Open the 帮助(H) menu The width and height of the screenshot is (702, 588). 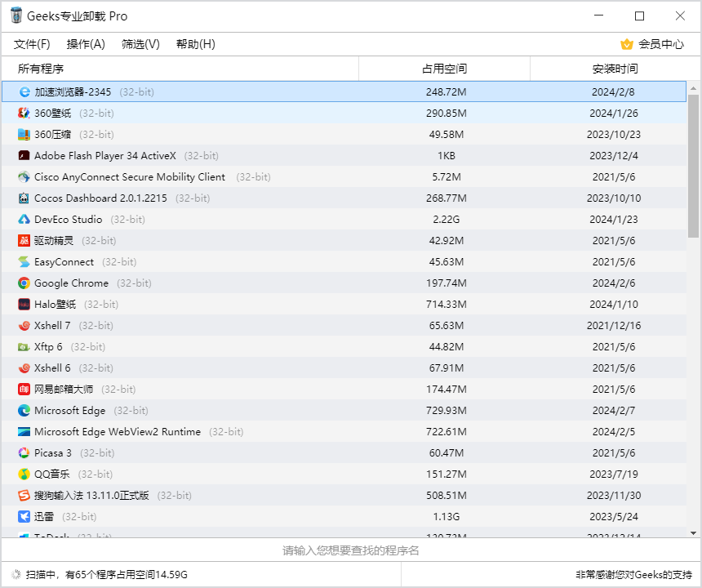point(196,44)
